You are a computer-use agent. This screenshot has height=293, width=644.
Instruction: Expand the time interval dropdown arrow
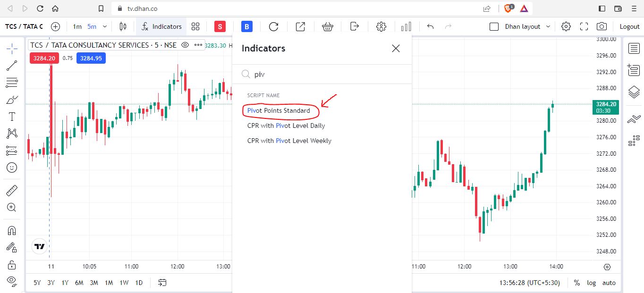105,26
